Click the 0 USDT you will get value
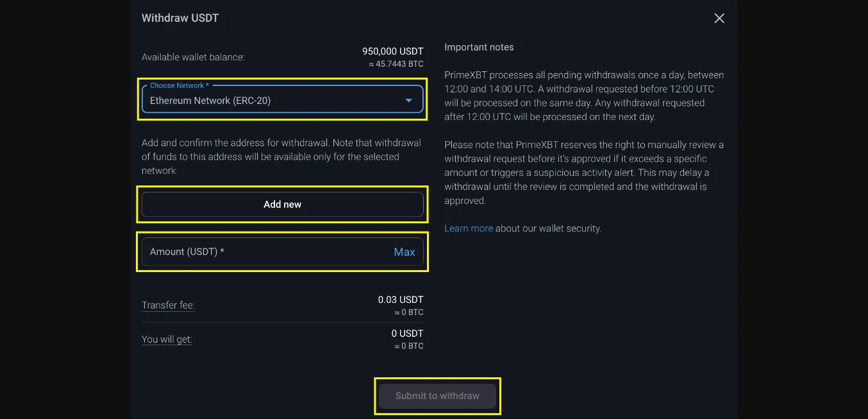Viewport: 868px width, 419px height. pos(408,334)
